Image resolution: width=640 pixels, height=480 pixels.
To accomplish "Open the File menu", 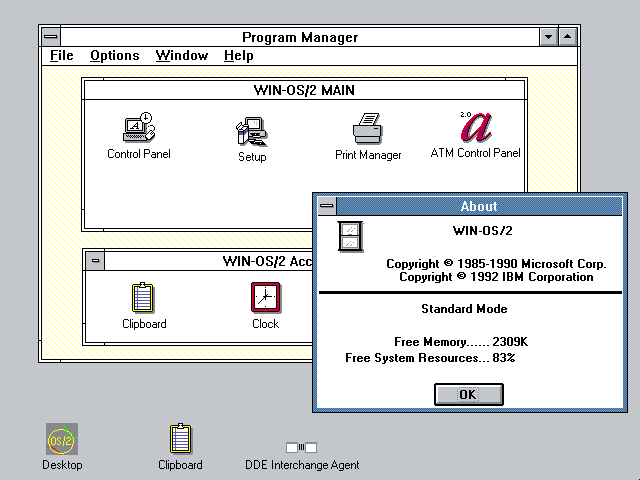I will click(62, 56).
